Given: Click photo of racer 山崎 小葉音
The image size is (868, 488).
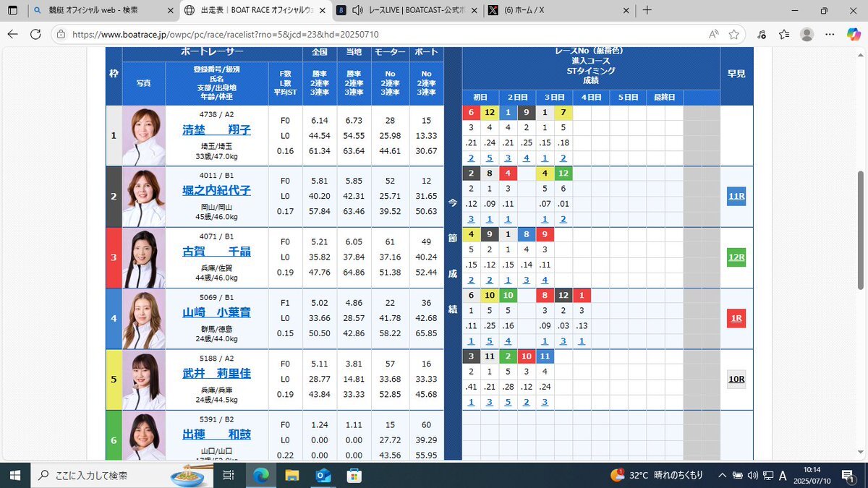Looking at the screenshot, I should tap(144, 319).
